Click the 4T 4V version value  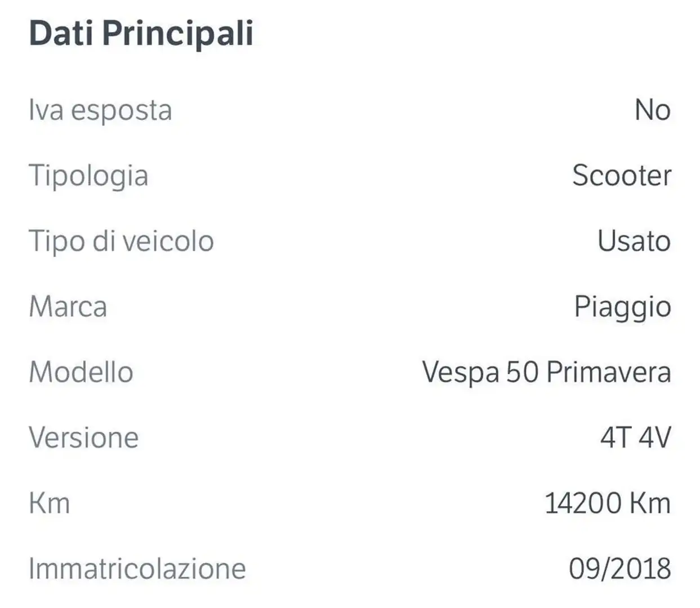[636, 437]
